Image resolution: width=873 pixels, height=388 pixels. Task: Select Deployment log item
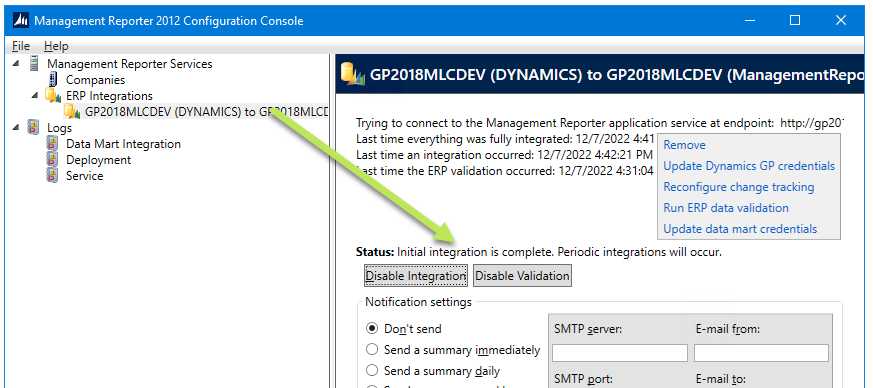coord(99,160)
